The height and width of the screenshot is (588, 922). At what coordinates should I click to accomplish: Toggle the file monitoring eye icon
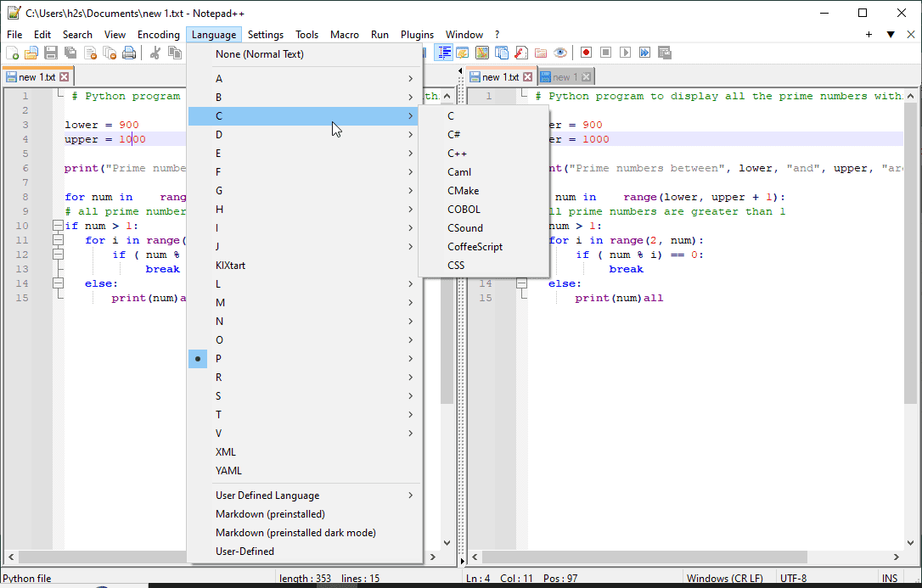point(560,53)
